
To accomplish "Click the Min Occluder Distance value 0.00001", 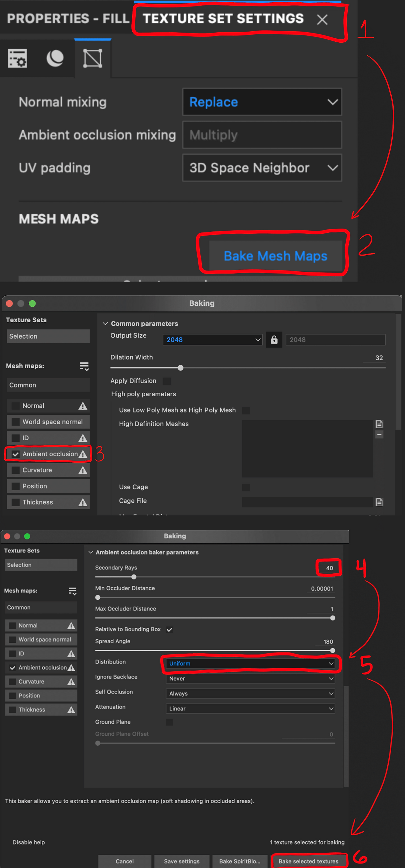I will pos(322,588).
